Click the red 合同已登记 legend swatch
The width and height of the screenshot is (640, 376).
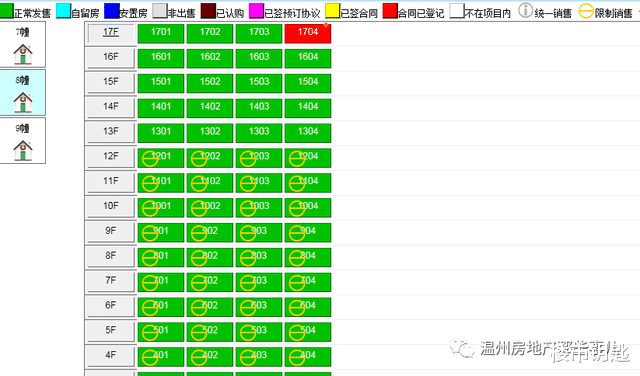[x=390, y=11]
